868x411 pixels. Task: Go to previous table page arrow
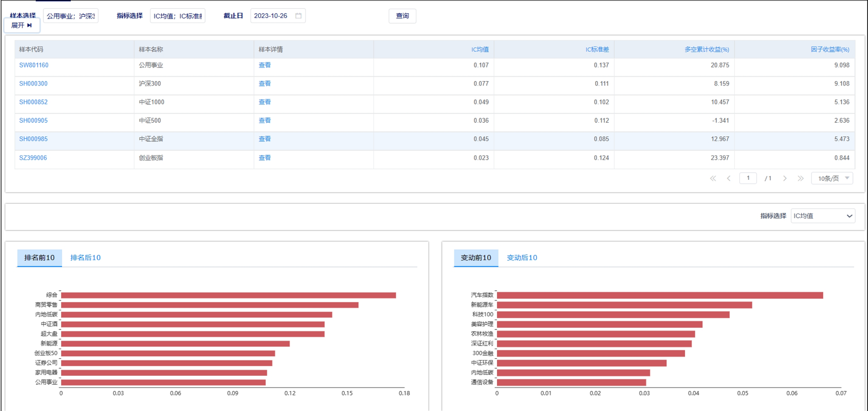tap(729, 178)
